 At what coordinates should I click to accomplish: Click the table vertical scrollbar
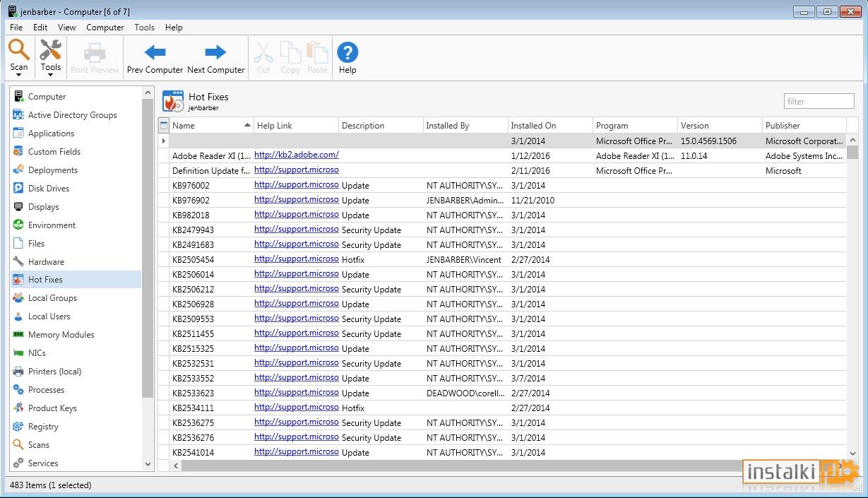coord(852,152)
